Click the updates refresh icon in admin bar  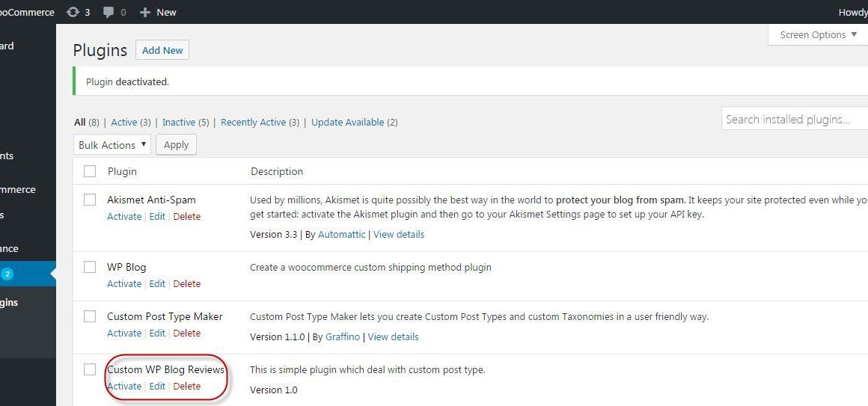coord(73,12)
